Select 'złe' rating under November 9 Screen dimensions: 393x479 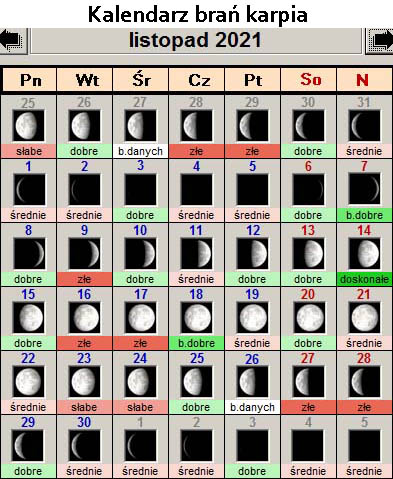point(84,279)
